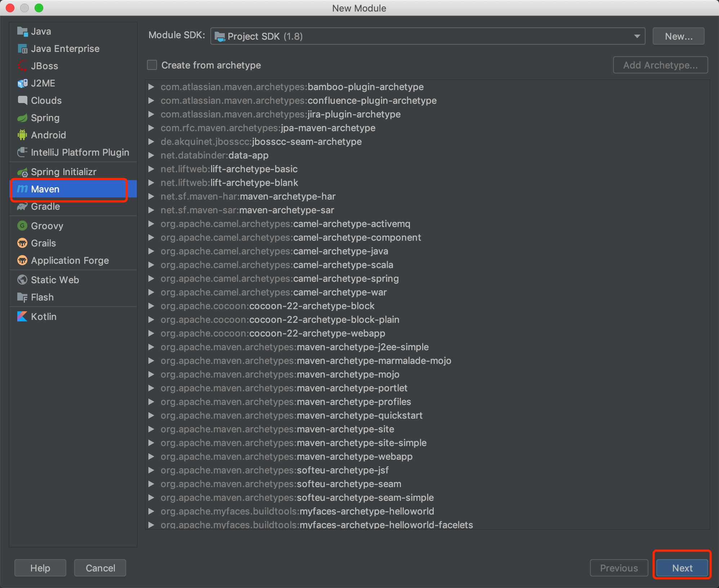Select the Android robot icon
719x588 pixels.
[22, 135]
